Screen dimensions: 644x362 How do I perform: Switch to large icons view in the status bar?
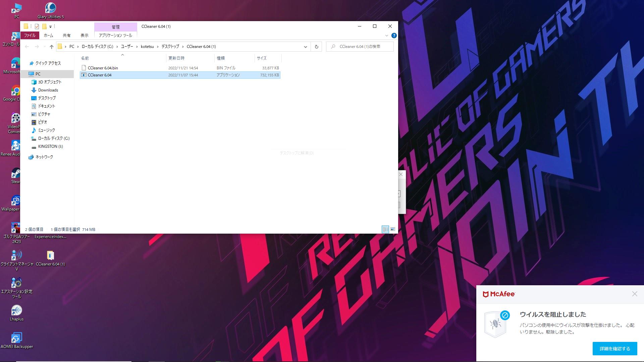[393, 230]
